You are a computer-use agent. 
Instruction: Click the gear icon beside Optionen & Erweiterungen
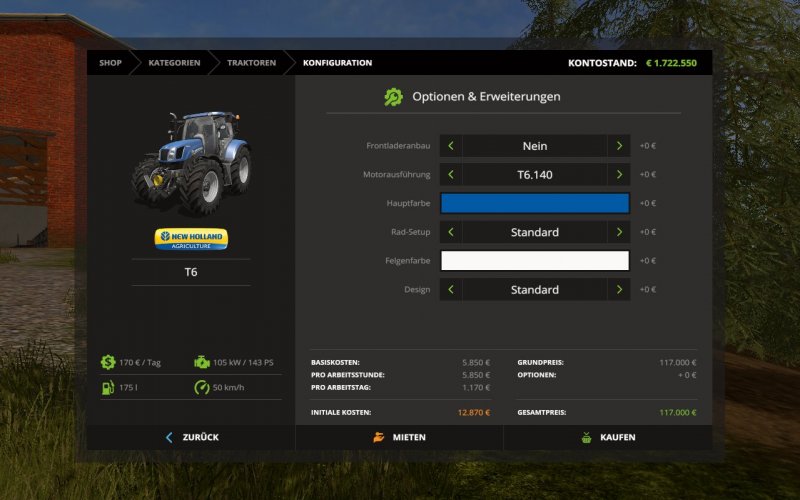coord(394,97)
